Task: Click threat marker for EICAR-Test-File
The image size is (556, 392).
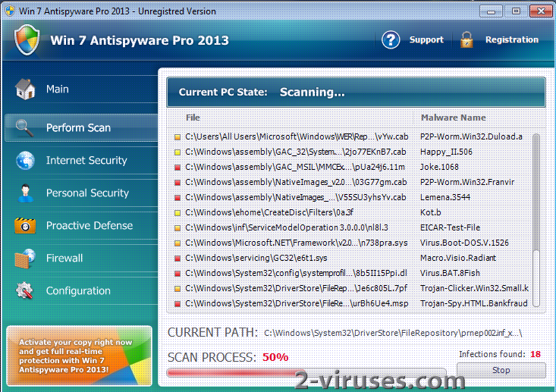Action: 177,228
